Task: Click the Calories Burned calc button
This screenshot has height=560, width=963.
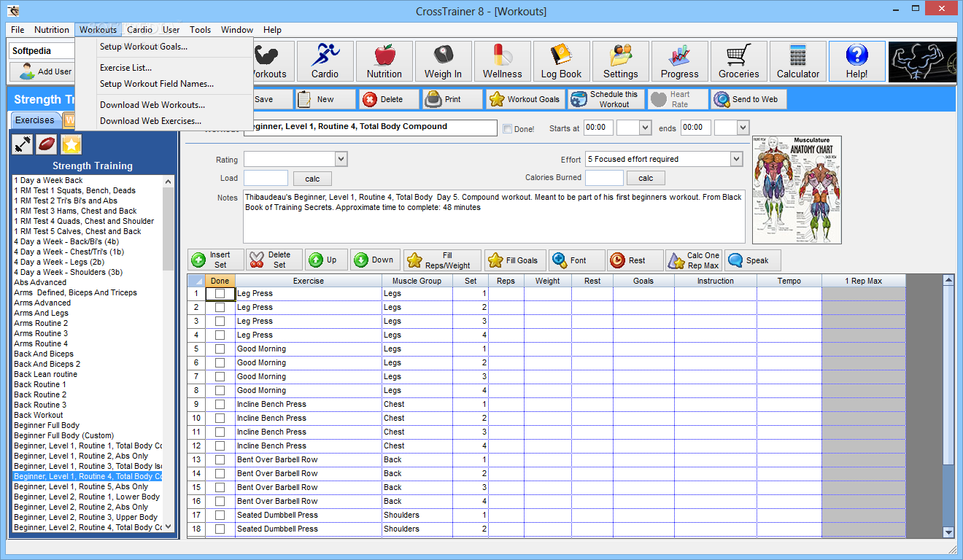Action: point(646,178)
